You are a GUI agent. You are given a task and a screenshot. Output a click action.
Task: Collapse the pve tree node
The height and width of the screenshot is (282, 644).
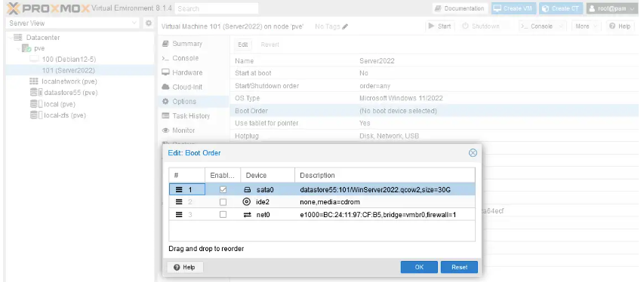[18, 48]
